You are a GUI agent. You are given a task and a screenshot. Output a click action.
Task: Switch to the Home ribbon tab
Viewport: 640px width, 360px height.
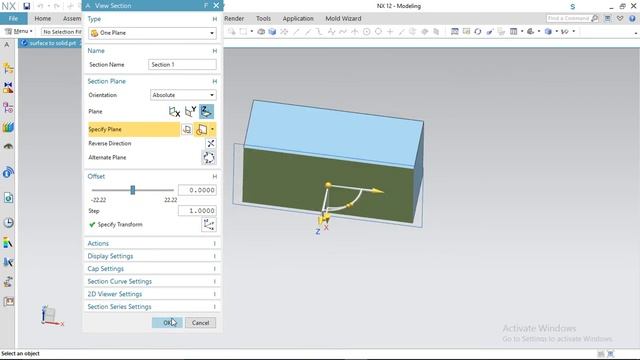42,18
